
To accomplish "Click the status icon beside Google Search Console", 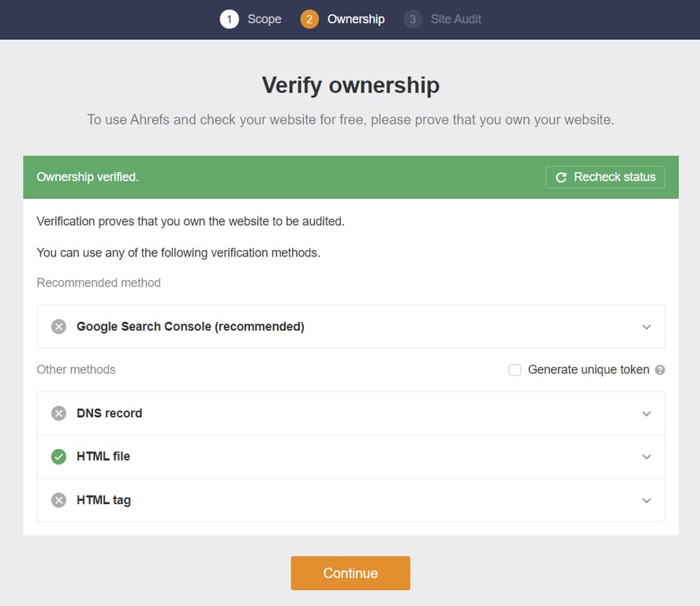I will click(x=58, y=326).
